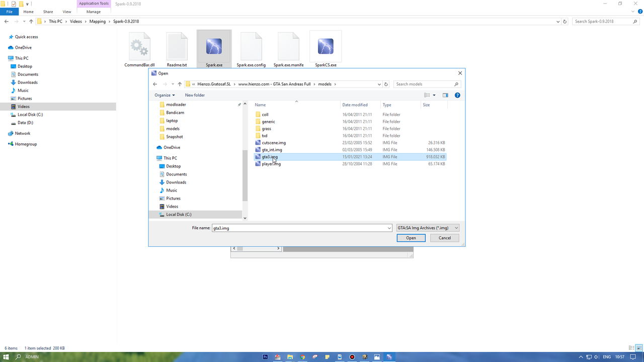
Task: Click the search magnifier in Search models box
Action: point(456,84)
